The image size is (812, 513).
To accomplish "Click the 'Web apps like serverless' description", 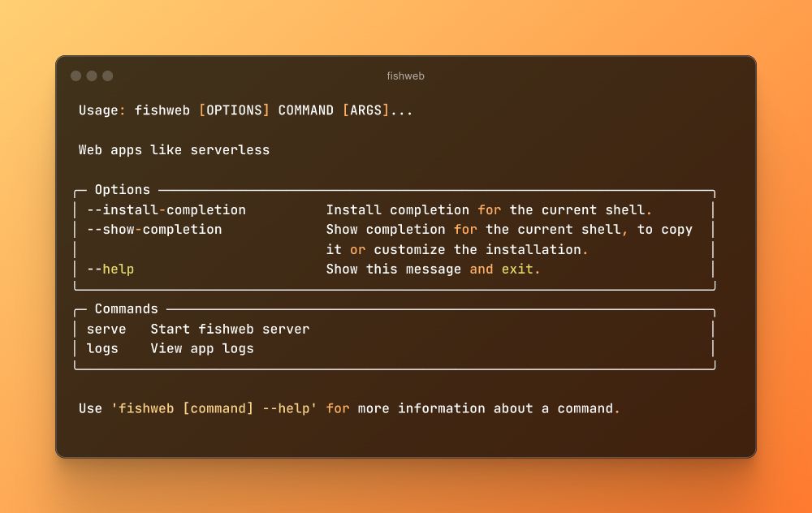I will [174, 150].
